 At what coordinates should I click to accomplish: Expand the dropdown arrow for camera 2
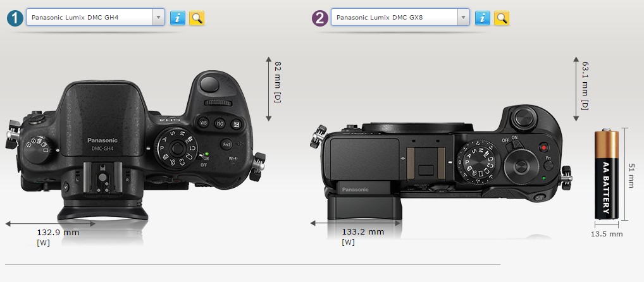463,18
